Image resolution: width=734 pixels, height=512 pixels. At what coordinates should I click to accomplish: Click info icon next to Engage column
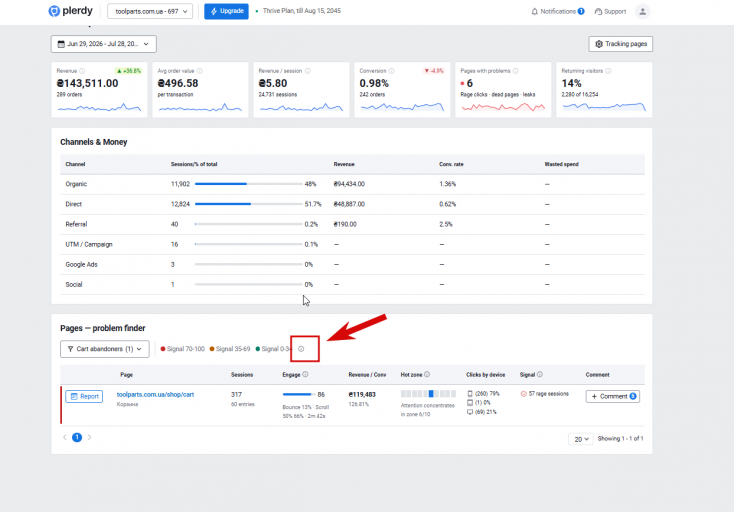tap(305, 374)
